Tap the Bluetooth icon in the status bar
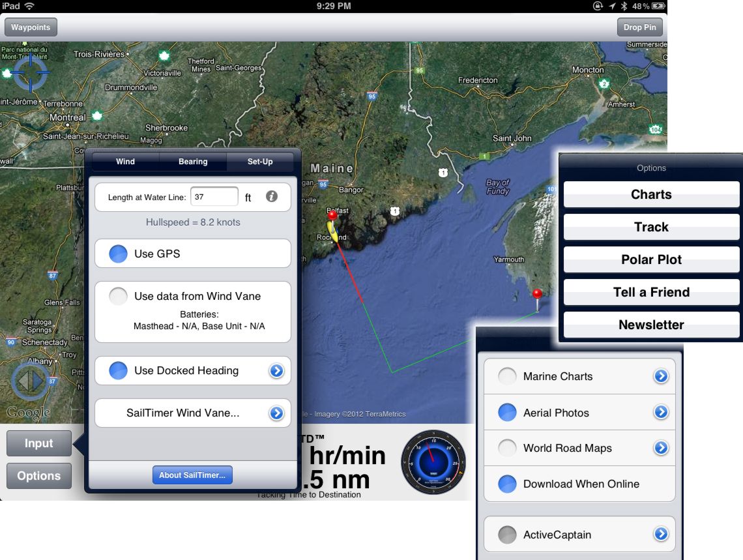This screenshot has height=560, width=743. pos(624,6)
